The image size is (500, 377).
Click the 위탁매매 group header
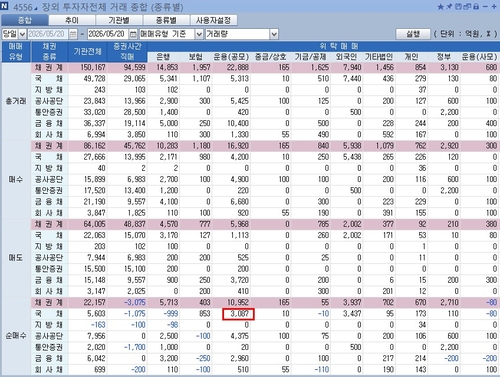pyautogui.click(x=339, y=46)
